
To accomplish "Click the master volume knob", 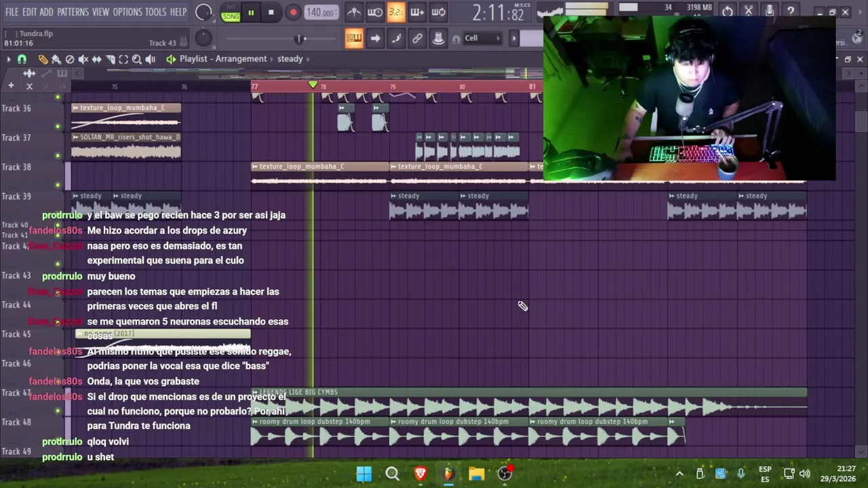I will point(203,12).
